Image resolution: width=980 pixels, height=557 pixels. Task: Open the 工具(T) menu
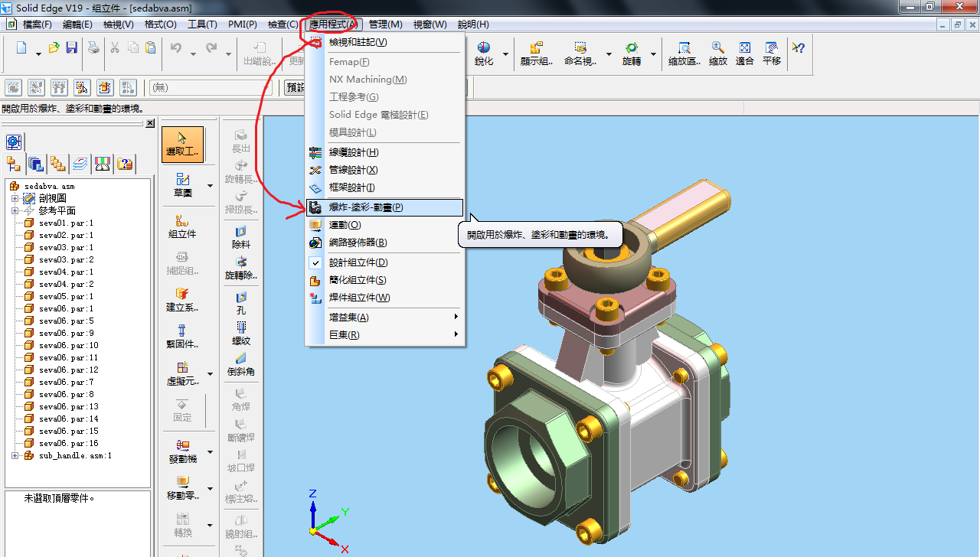[202, 24]
